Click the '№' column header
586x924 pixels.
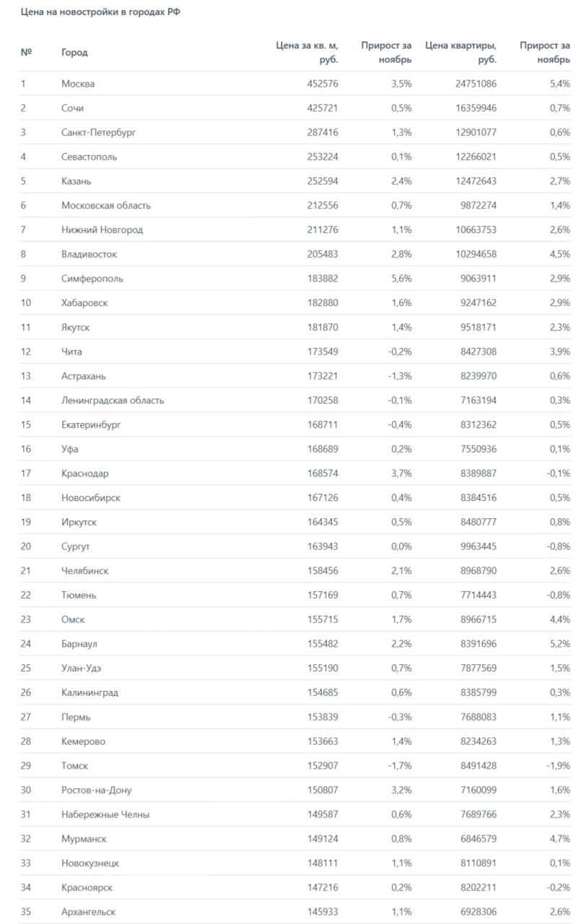click(x=26, y=53)
